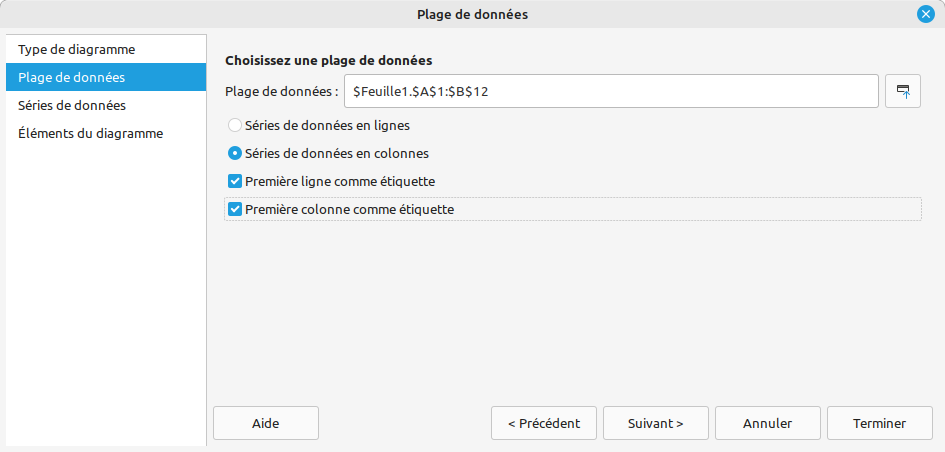
Task: Click the Plage de données field label
Action: tap(281, 91)
